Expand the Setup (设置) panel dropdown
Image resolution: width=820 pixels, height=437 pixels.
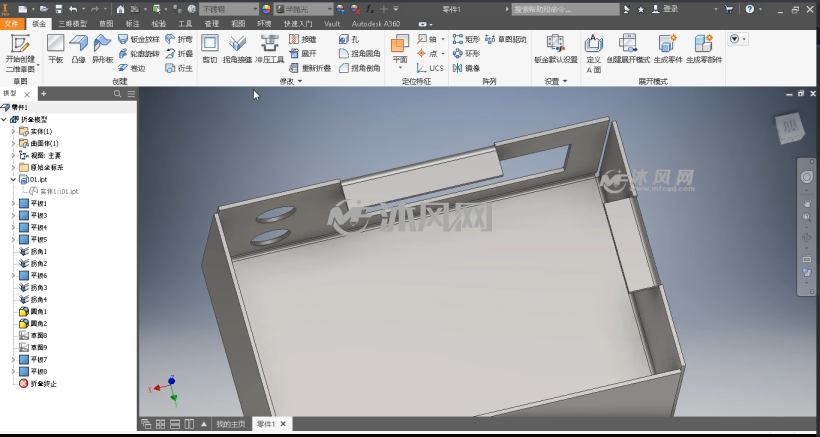tap(556, 82)
